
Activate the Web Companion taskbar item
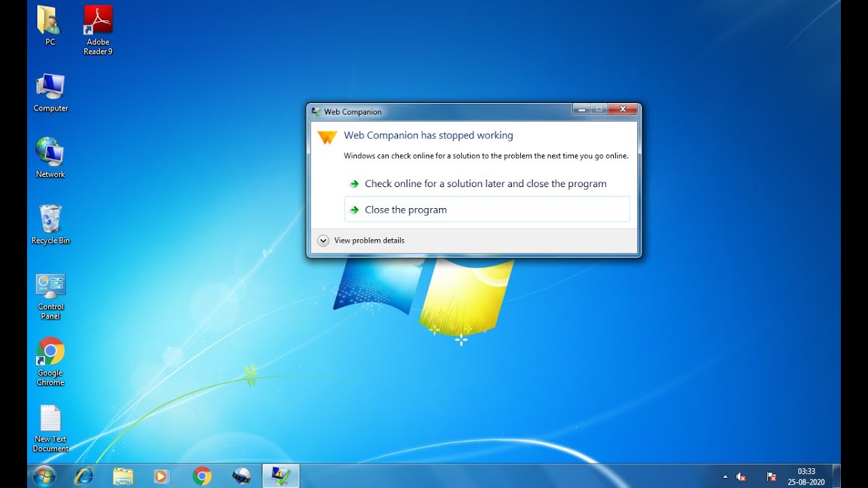tap(281, 476)
